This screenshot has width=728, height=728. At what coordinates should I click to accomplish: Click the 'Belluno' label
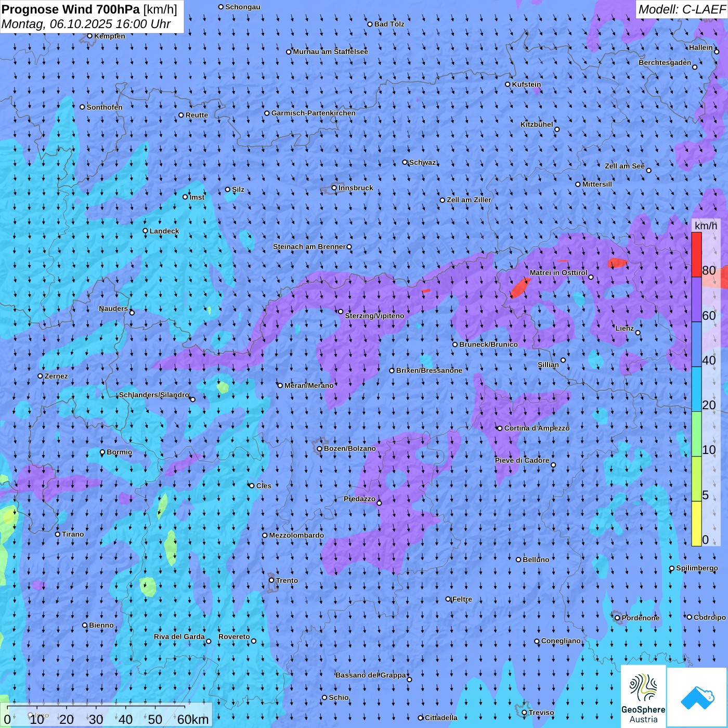pos(536,560)
